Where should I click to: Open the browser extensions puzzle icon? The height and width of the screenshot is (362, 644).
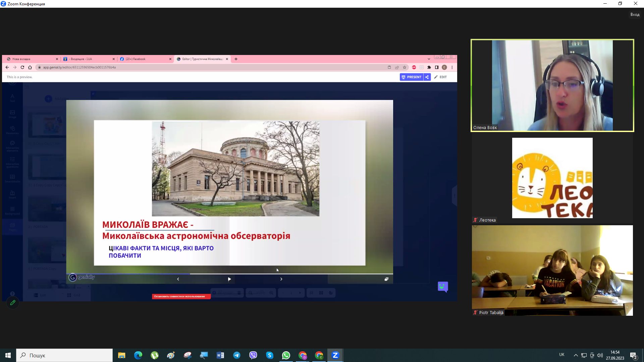429,67
